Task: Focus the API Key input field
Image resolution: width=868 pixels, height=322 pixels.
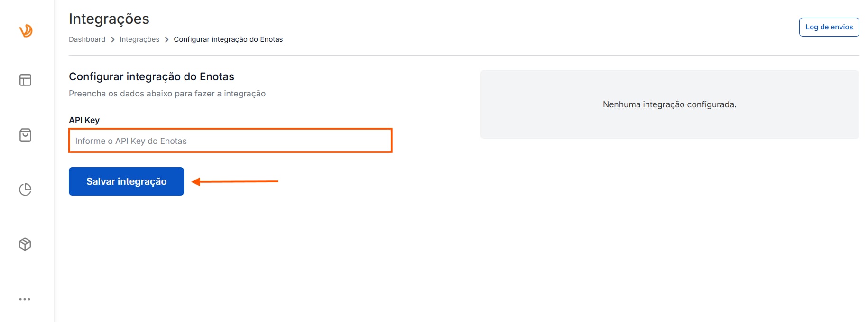Action: tap(231, 141)
